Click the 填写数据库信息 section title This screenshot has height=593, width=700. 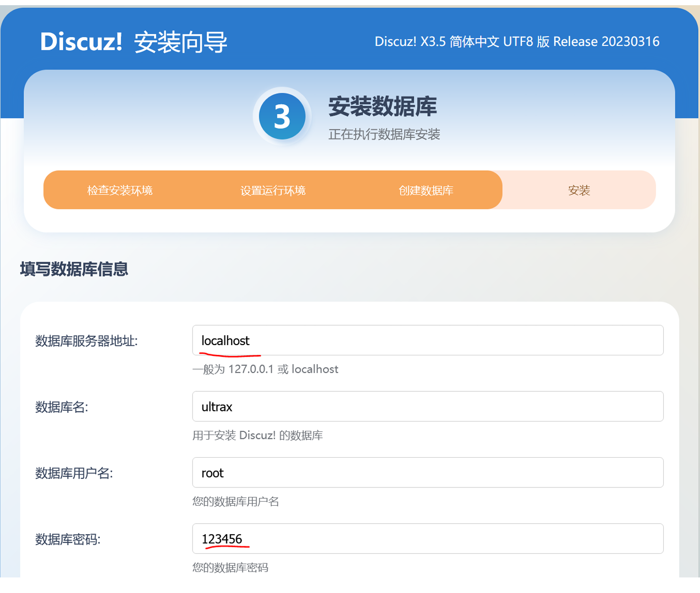pyautogui.click(x=73, y=270)
